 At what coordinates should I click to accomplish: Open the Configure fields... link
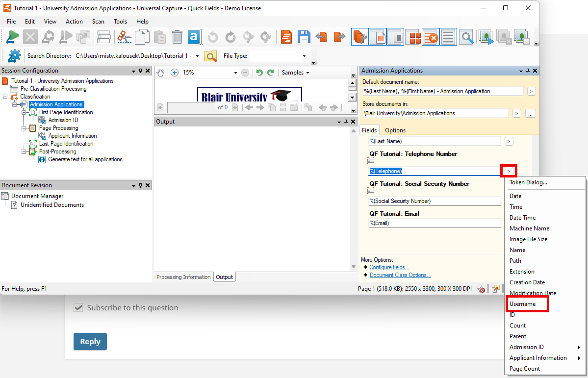pyautogui.click(x=389, y=267)
